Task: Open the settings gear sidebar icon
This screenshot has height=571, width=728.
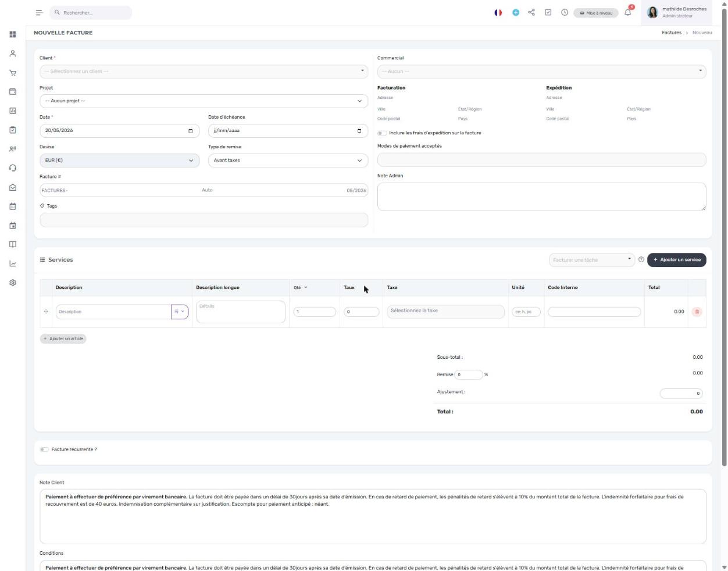Action: 13,283
